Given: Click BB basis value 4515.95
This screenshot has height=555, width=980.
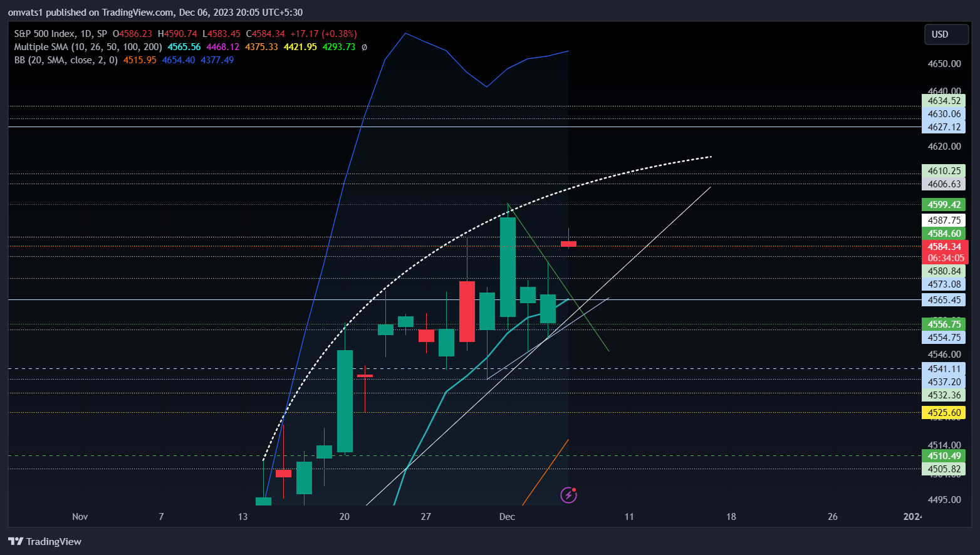Looking at the screenshot, I should pyautogui.click(x=140, y=60).
